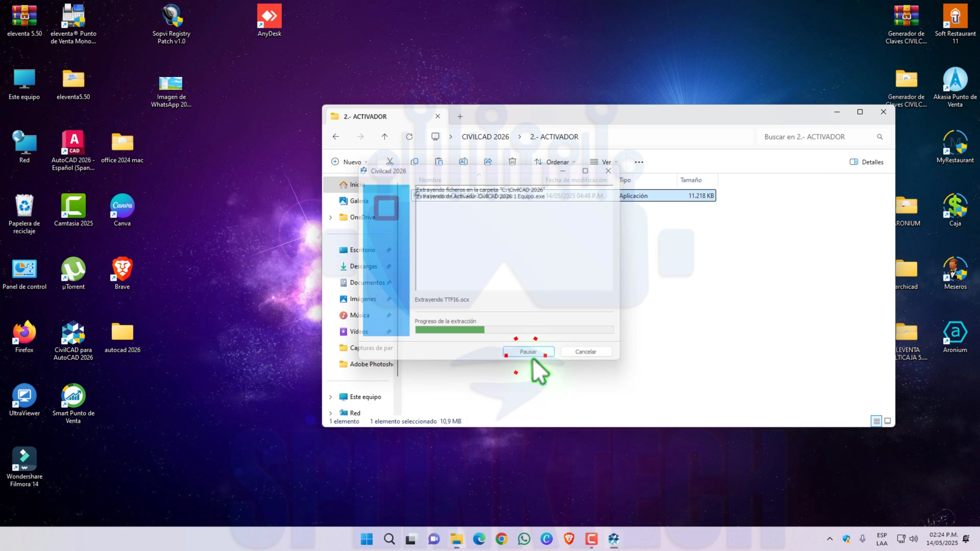Select the Sopvi Registry Patch v1.0 icon
This screenshot has width=980, height=551.
point(171,24)
